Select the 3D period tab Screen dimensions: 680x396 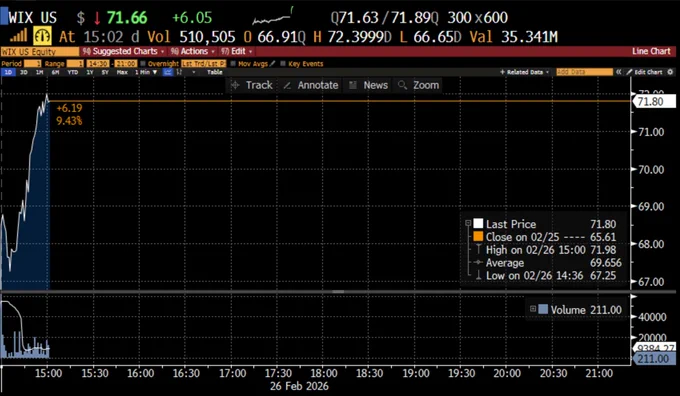click(x=23, y=72)
